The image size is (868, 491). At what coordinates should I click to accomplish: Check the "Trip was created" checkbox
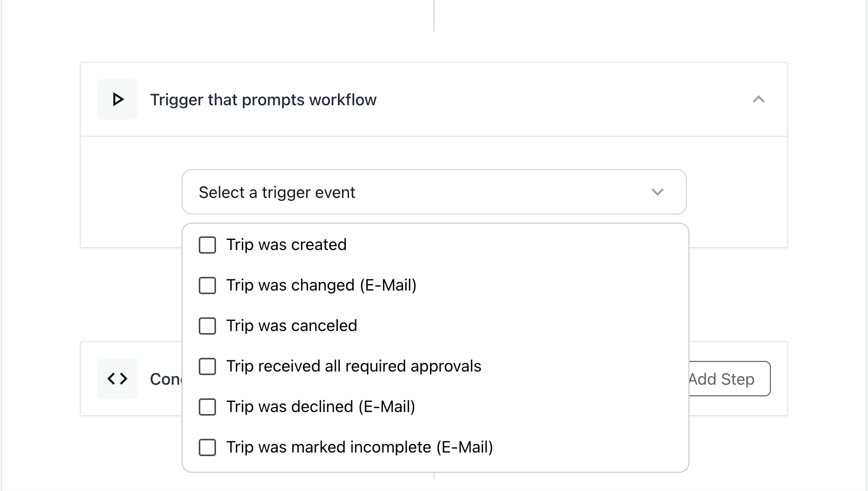tap(207, 245)
